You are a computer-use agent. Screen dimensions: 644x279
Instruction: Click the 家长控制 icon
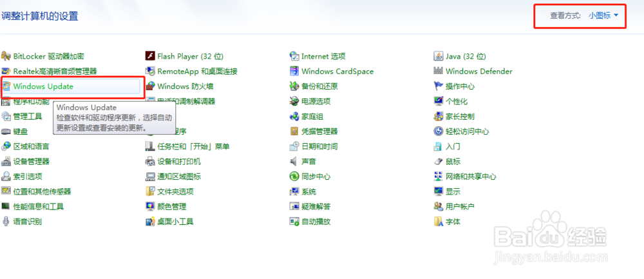pyautogui.click(x=439, y=116)
